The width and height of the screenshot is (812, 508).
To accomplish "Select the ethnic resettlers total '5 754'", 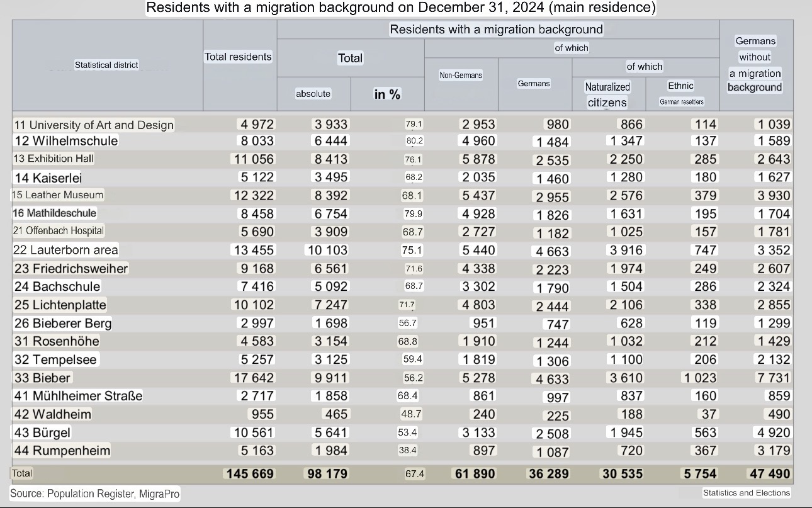I will point(700,473).
